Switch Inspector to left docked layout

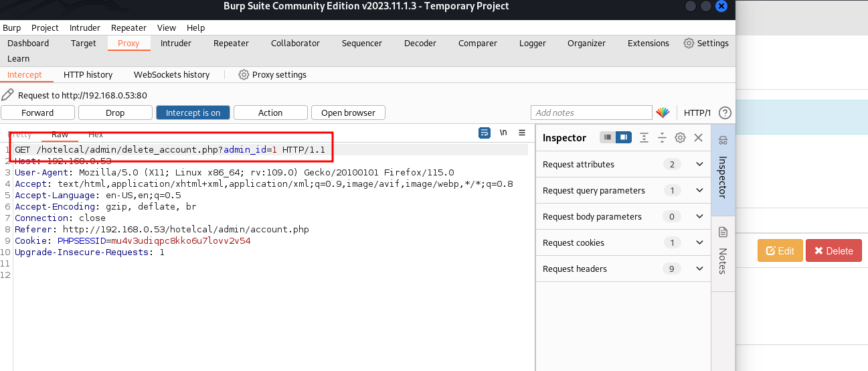click(608, 137)
